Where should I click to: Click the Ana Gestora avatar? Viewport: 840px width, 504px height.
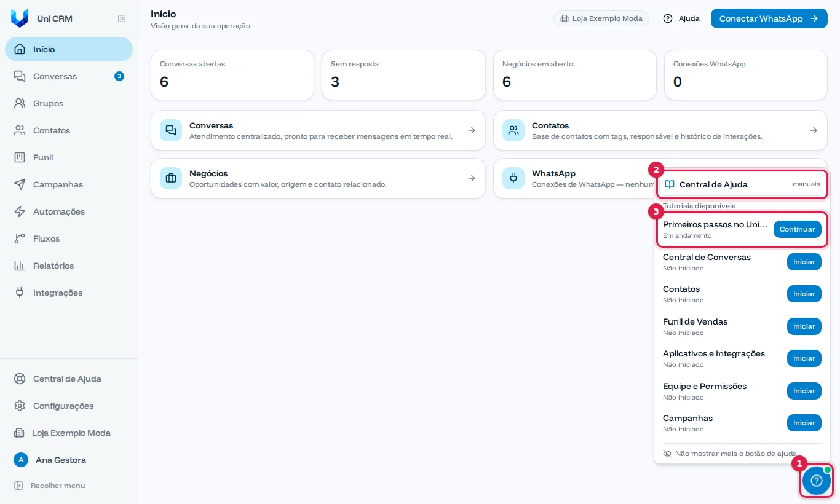tap(21, 460)
